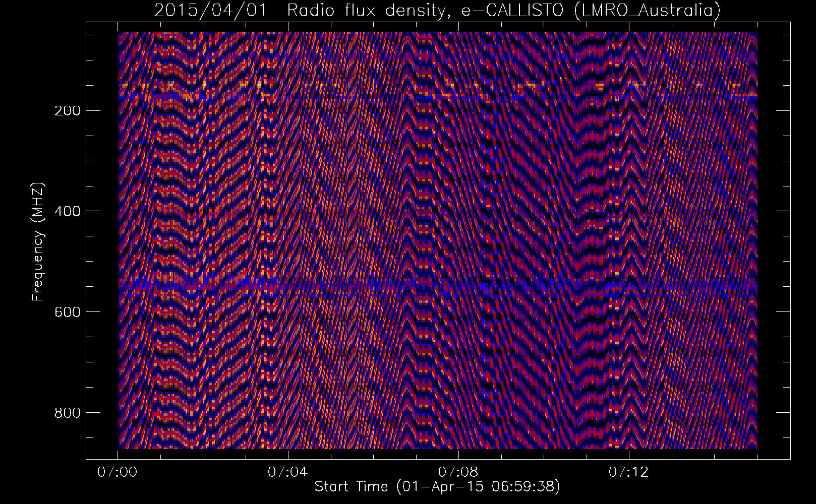Click the 800 frequency tick label

pos(67,412)
